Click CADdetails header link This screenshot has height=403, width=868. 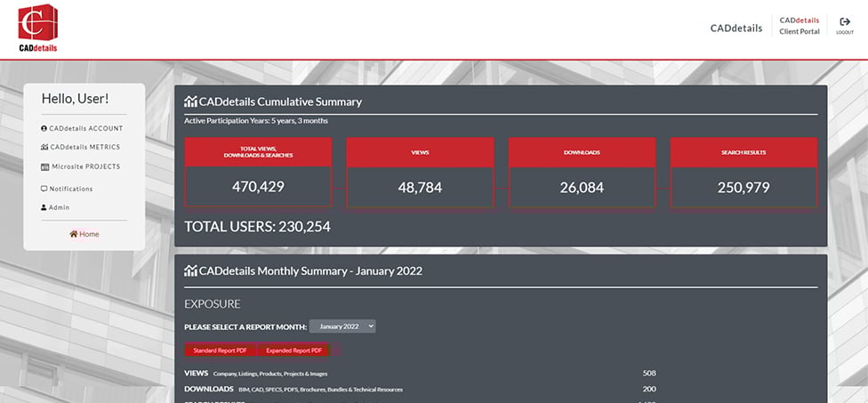tap(736, 28)
